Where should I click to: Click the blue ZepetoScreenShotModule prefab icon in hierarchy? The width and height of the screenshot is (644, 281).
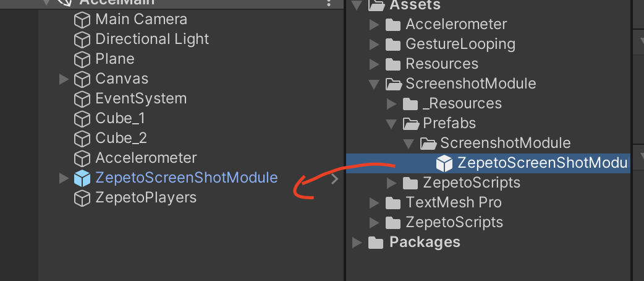point(82,178)
